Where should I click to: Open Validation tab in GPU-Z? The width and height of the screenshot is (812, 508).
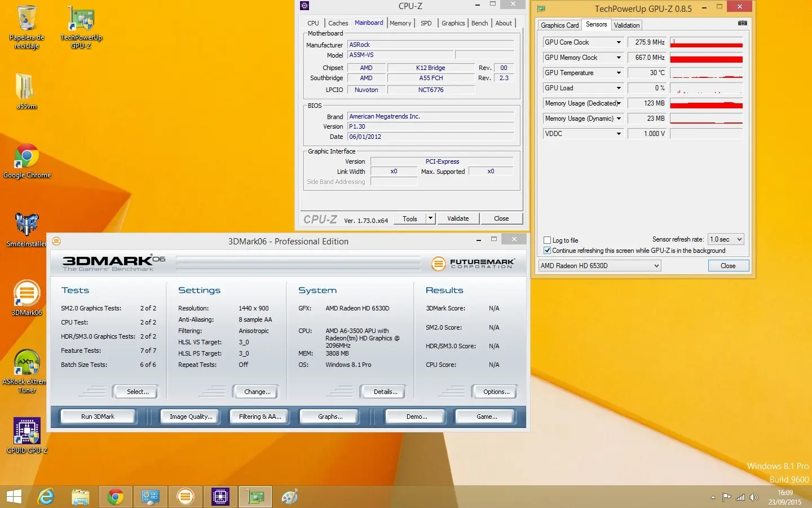[x=626, y=25]
